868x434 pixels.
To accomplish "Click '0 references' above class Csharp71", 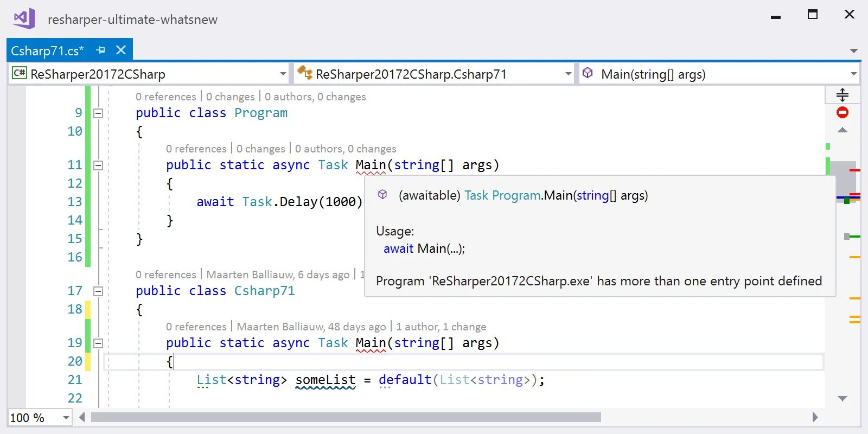I will point(166,275).
